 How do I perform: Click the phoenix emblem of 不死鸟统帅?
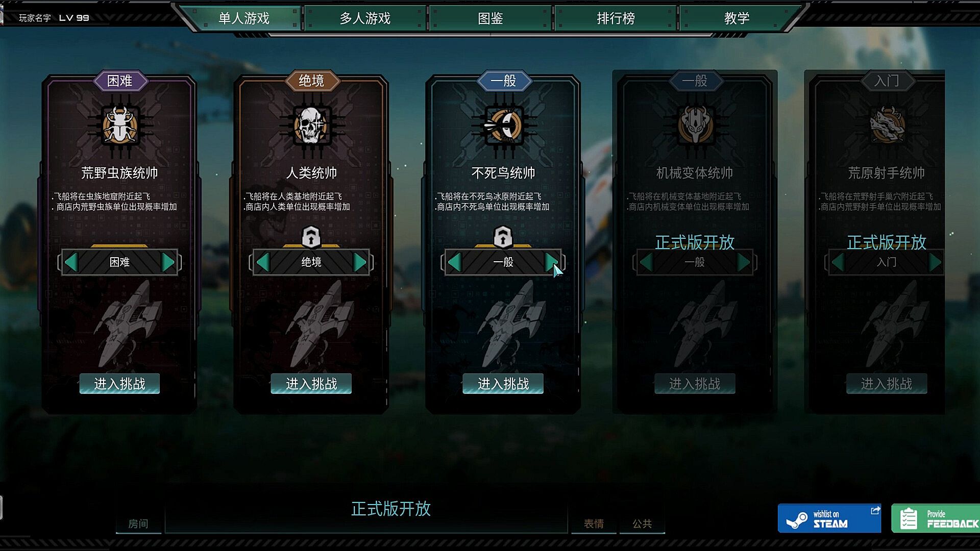point(503,125)
